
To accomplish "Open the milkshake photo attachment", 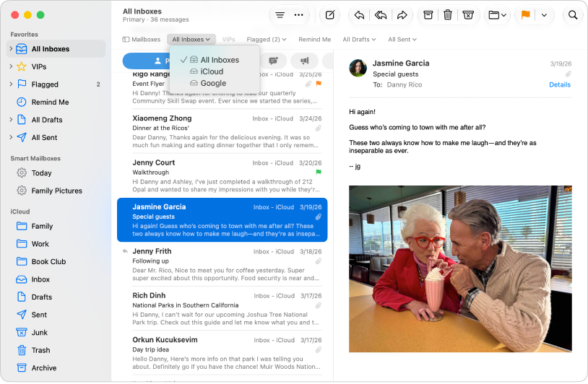I will tap(460, 269).
